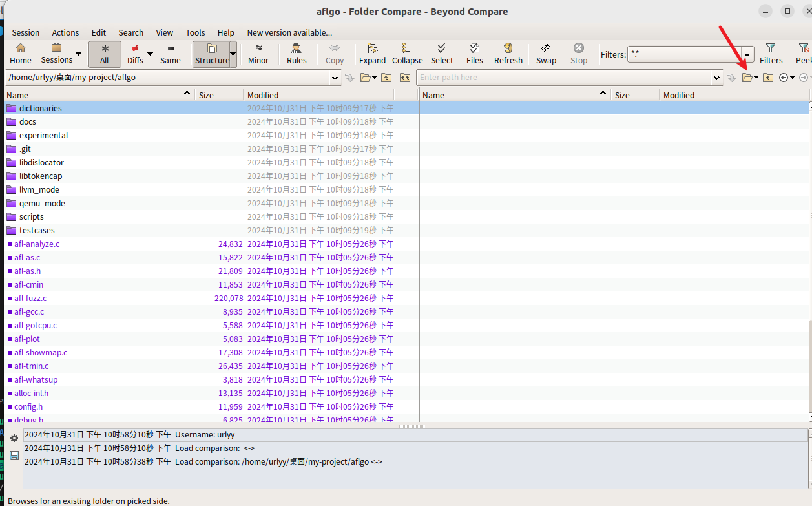
Task: Open the Sessions dropdown arrow
Action: (79, 54)
